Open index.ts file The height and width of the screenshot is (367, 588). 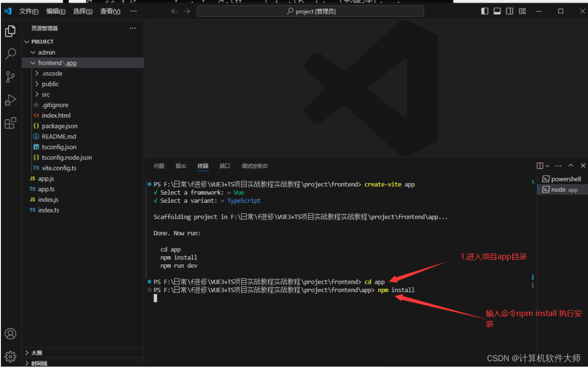(83, 210)
